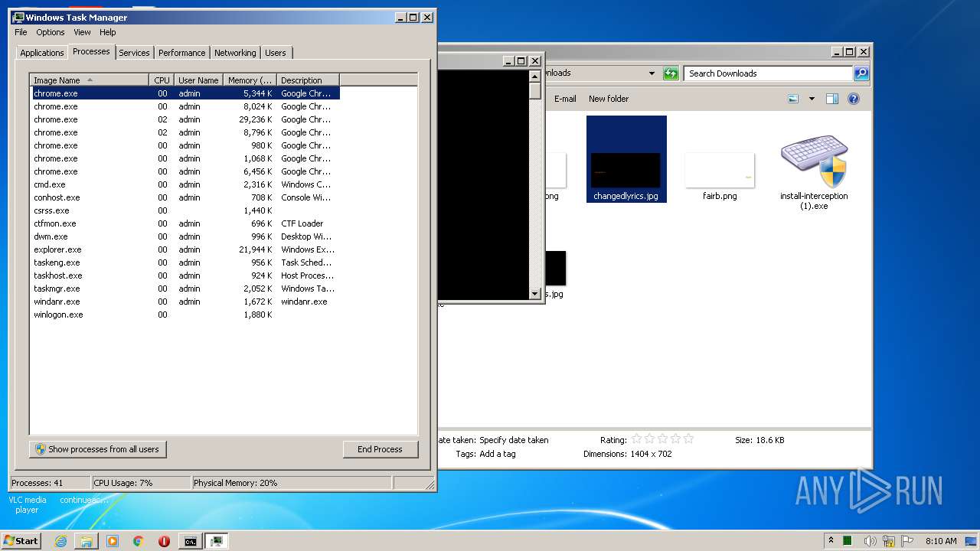The width and height of the screenshot is (980, 551).
Task: Open Windows Media Player taskbar icon
Action: (113, 541)
